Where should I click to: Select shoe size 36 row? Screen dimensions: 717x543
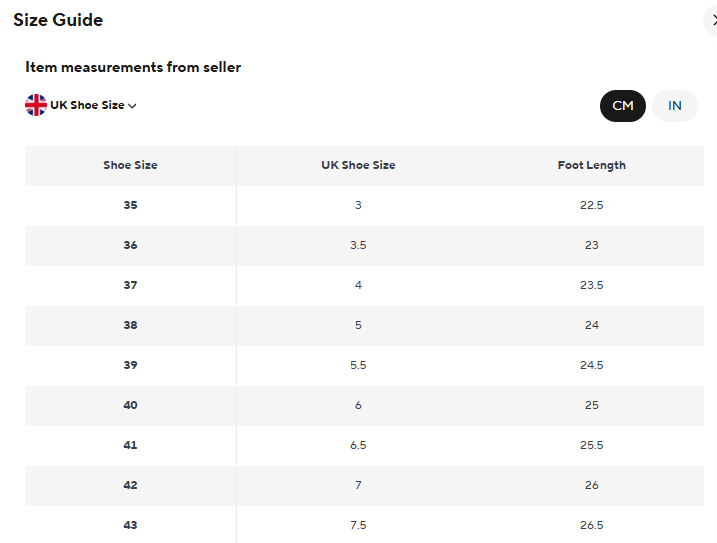coord(364,246)
